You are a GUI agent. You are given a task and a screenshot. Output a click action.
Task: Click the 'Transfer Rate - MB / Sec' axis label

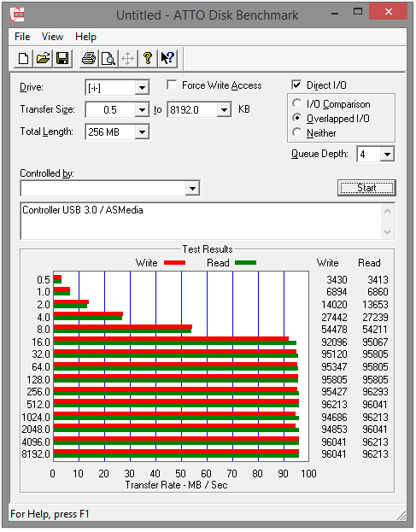(176, 485)
